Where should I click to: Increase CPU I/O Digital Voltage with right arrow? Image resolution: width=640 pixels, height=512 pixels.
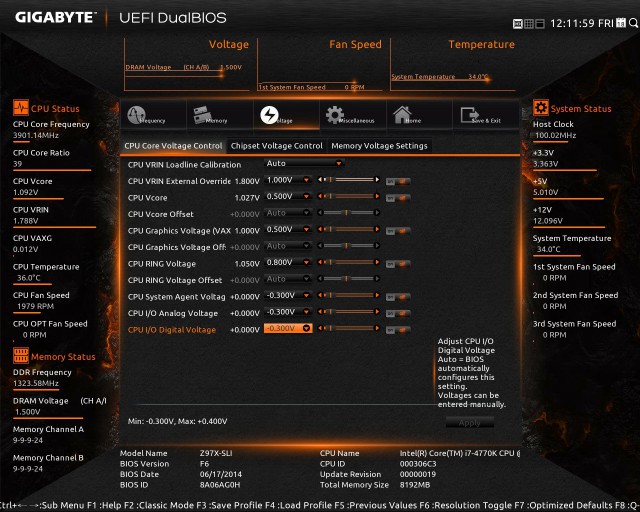tap(377, 328)
